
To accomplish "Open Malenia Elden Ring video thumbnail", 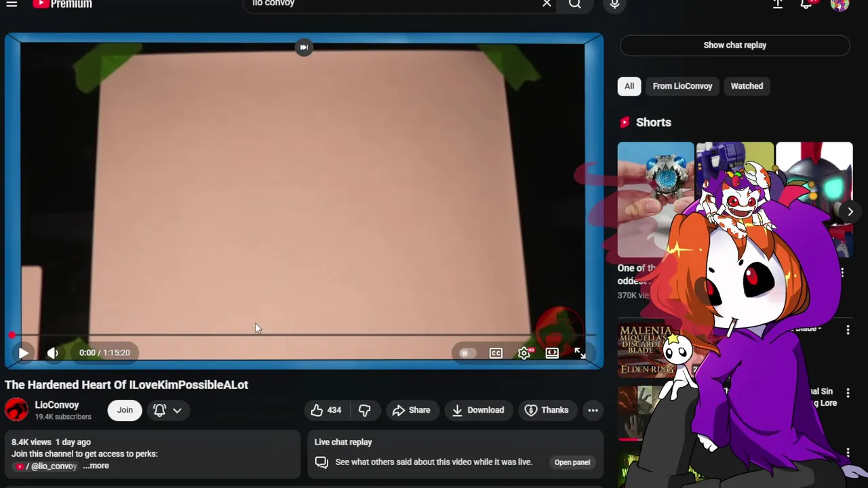I will point(646,350).
